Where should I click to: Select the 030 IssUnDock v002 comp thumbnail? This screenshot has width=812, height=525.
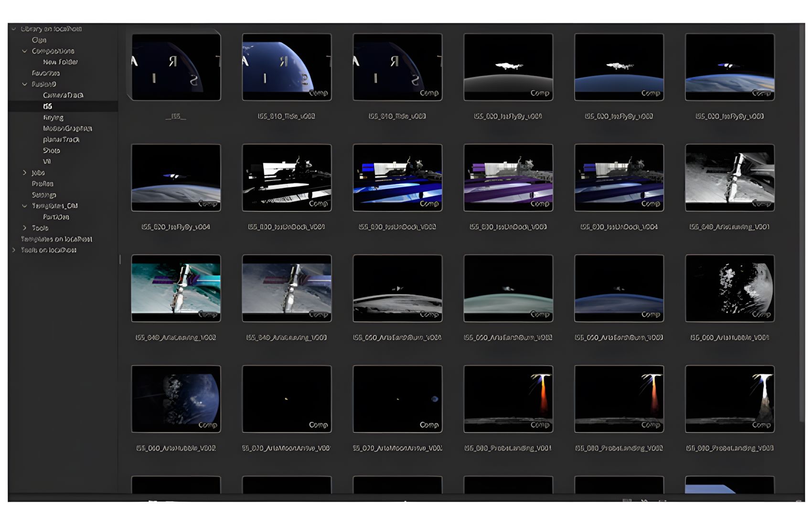(397, 178)
